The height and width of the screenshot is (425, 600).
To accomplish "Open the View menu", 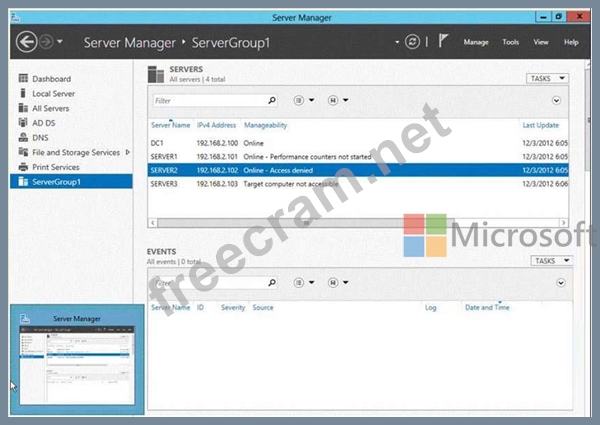I will click(541, 42).
